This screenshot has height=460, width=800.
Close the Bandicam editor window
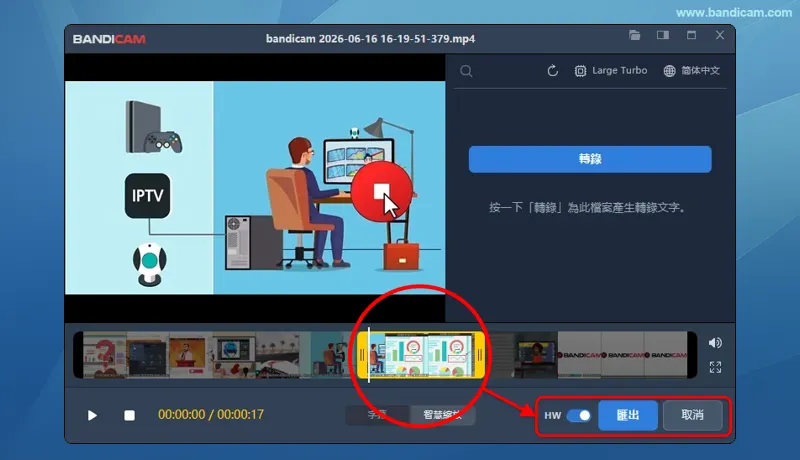(x=719, y=35)
